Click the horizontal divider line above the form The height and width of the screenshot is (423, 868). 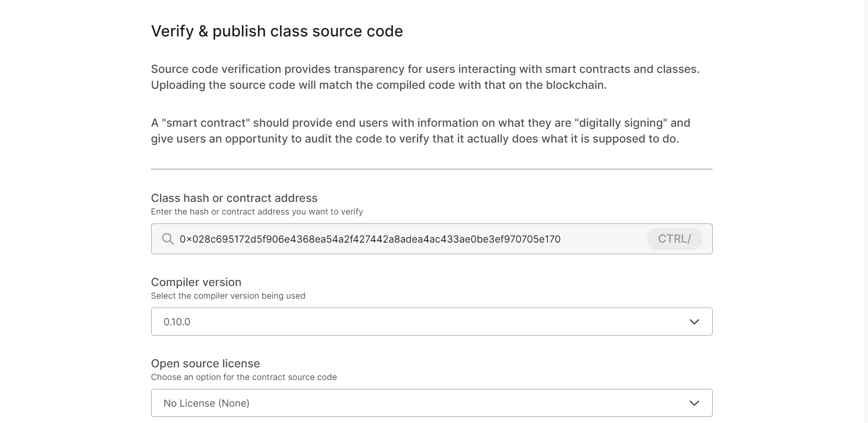[431, 169]
